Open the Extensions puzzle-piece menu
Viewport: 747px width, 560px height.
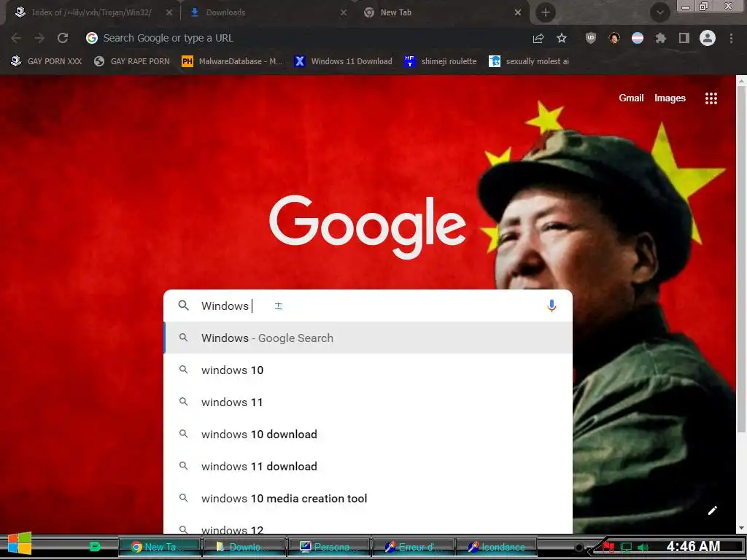coord(661,38)
